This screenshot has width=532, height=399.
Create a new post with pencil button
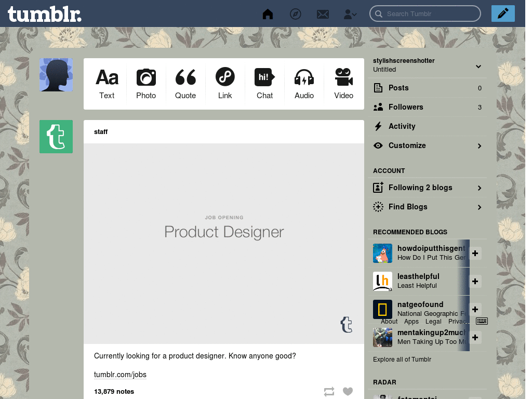coord(503,14)
